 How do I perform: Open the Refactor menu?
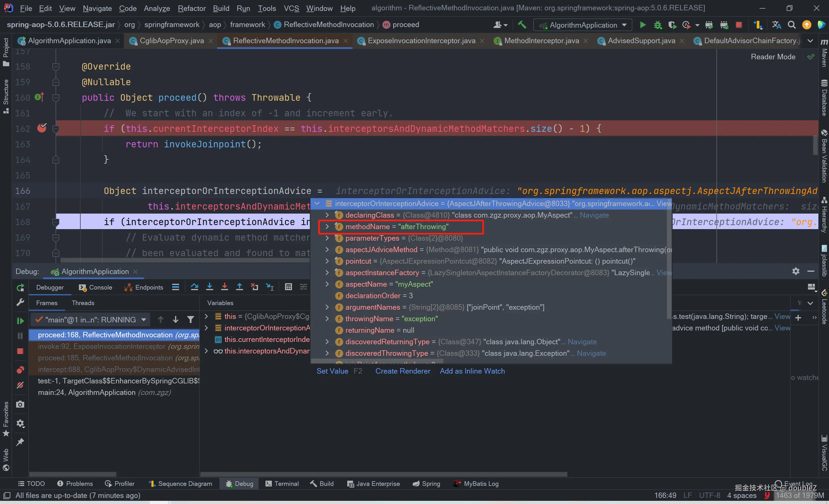pyautogui.click(x=191, y=8)
